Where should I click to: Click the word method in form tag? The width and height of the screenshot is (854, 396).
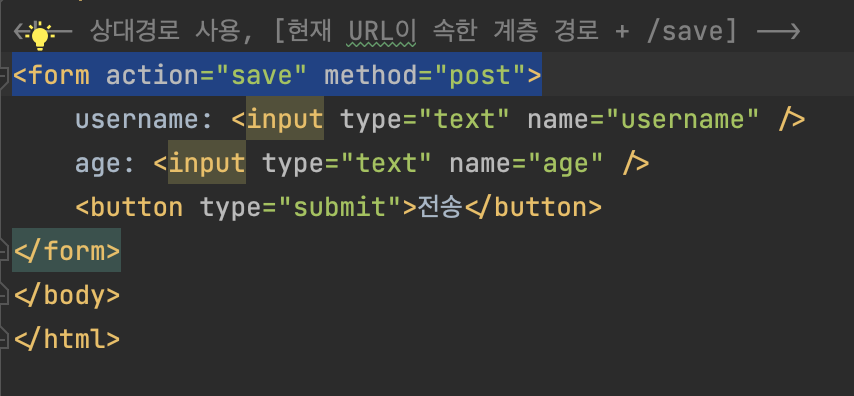(371, 75)
